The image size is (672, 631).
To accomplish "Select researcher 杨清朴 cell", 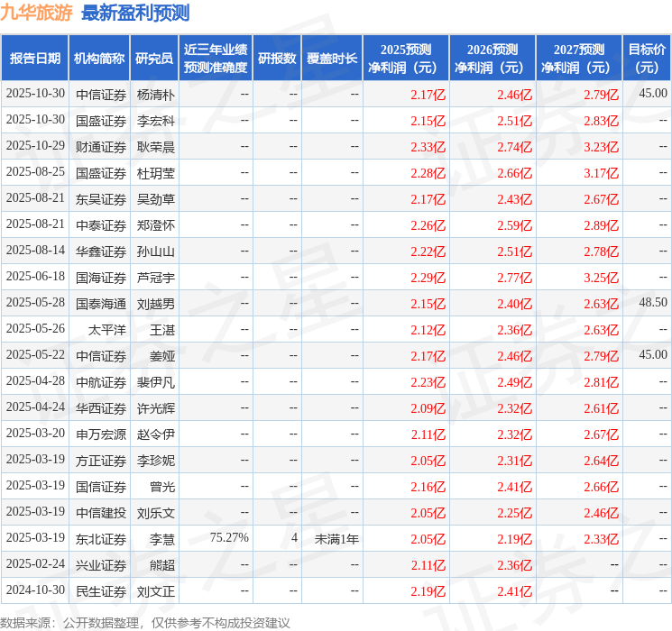I will click(x=155, y=95).
